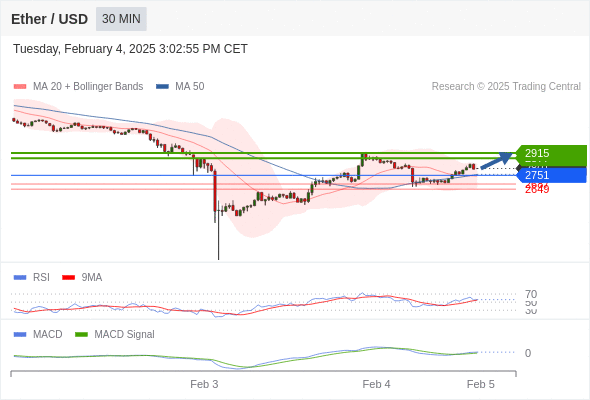Toggle the MA 50 legend label
This screenshot has width=590, height=400.
[190, 87]
